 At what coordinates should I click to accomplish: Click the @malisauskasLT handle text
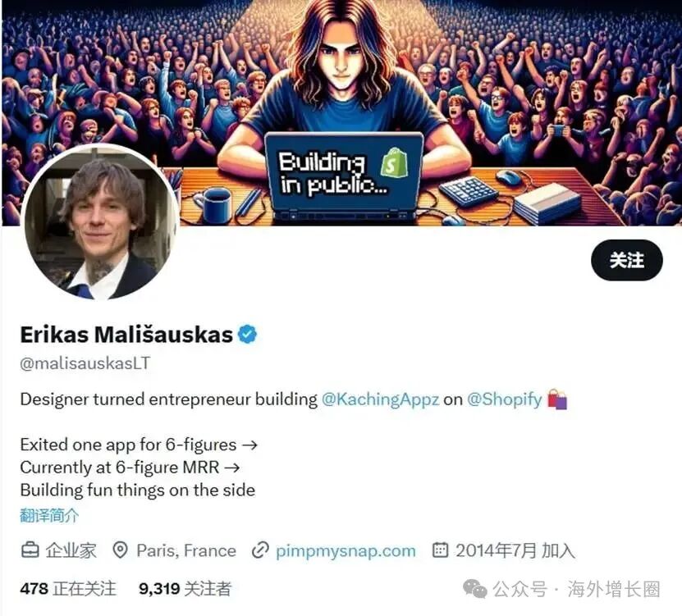[x=85, y=363]
